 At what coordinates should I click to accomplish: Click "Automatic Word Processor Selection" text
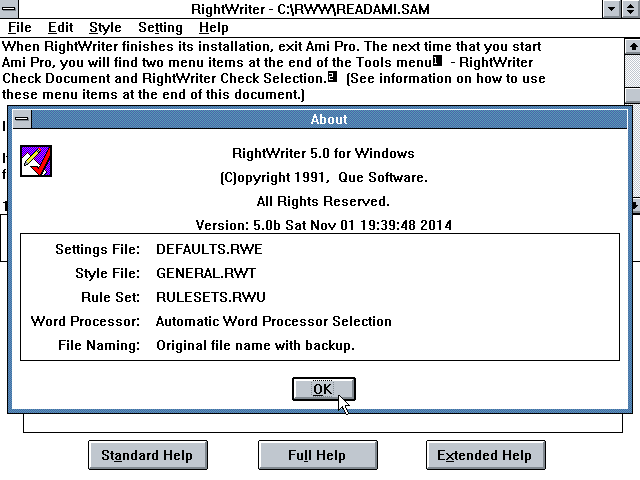click(273, 321)
